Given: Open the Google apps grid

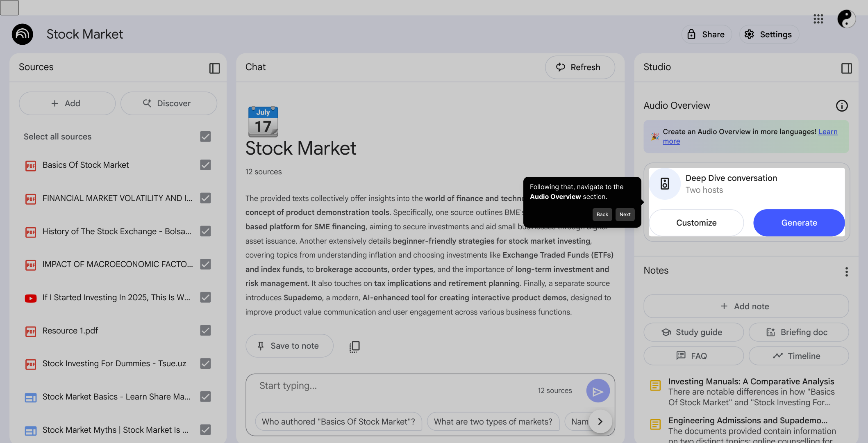Looking at the screenshot, I should tap(818, 19).
